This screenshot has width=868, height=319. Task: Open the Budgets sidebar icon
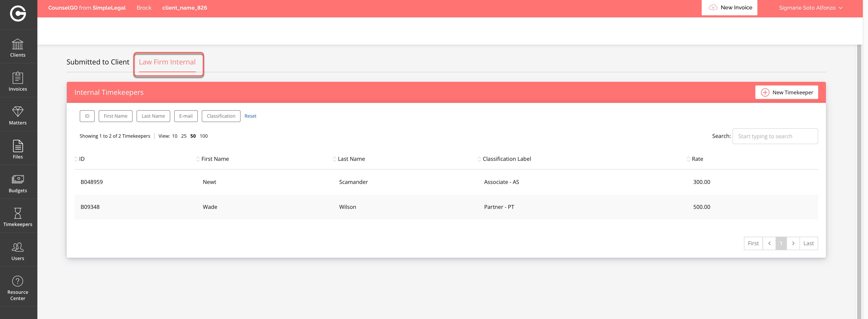click(x=18, y=183)
